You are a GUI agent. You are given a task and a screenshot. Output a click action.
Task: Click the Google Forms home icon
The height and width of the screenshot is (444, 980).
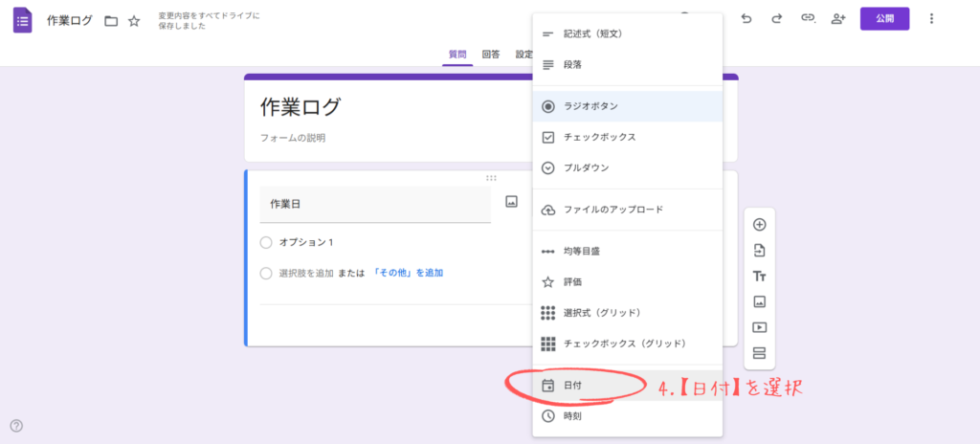[x=23, y=21]
